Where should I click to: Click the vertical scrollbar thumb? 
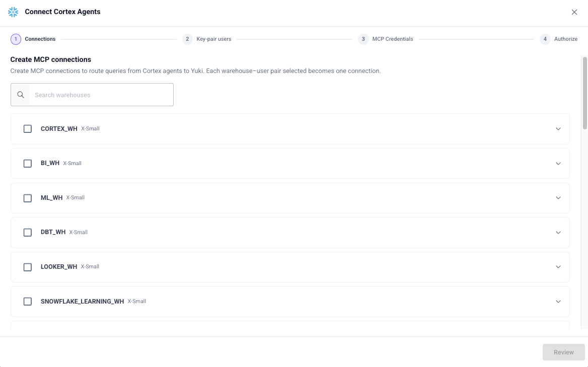(x=584, y=93)
